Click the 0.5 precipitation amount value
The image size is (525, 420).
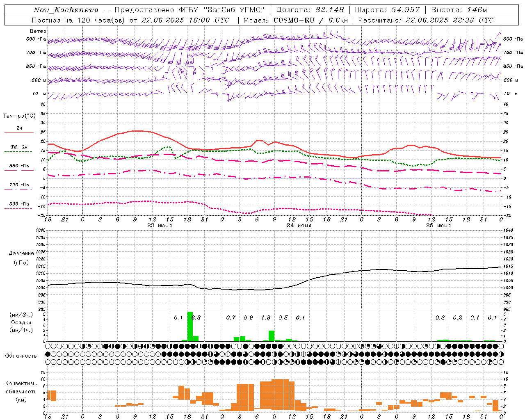pos(283,318)
